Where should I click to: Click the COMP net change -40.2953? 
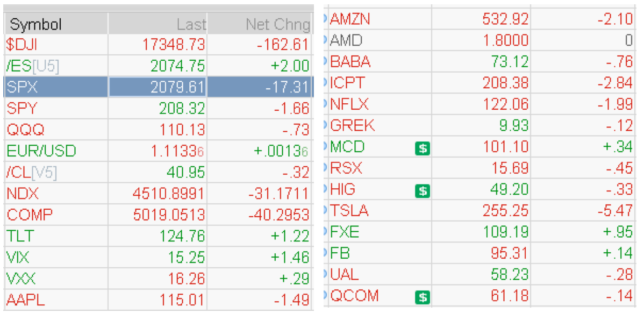coord(279,215)
